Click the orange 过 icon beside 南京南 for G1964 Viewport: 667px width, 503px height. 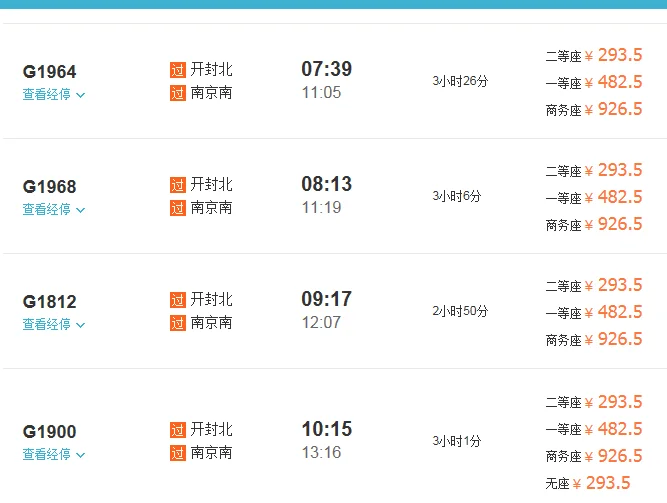[178, 93]
